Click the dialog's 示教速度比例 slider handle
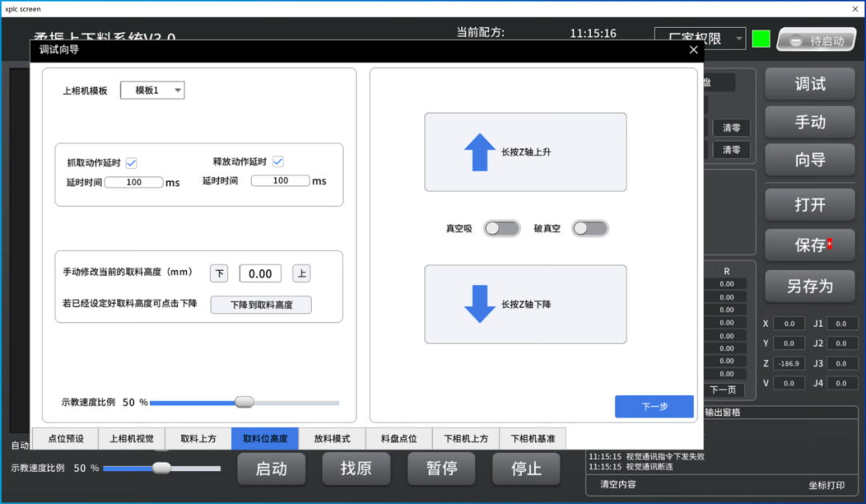This screenshot has width=866, height=504. 244,402
